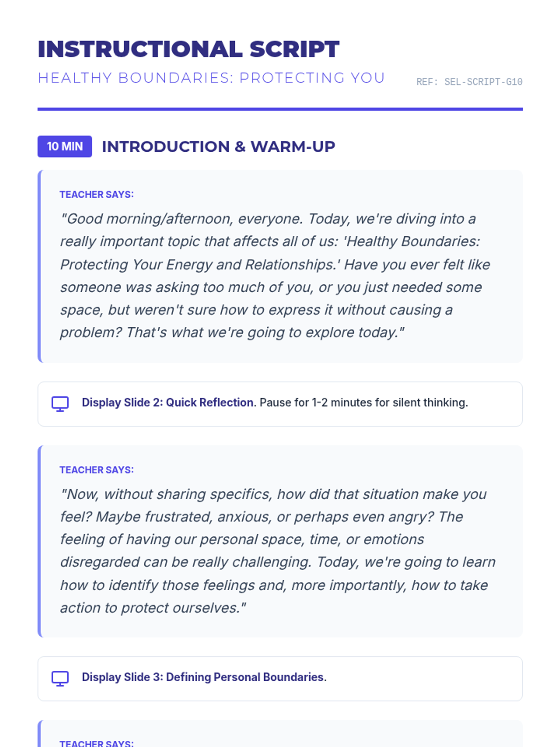Click 'Pause for 1-2 minutes for silent thinking'

tap(364, 402)
